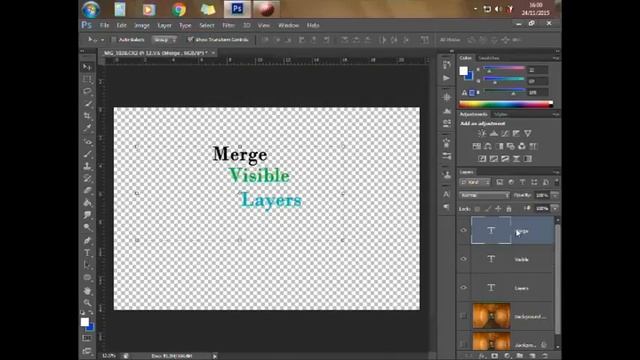640x360 pixels.
Task: Filter layers by pixel layers
Action: point(500,182)
